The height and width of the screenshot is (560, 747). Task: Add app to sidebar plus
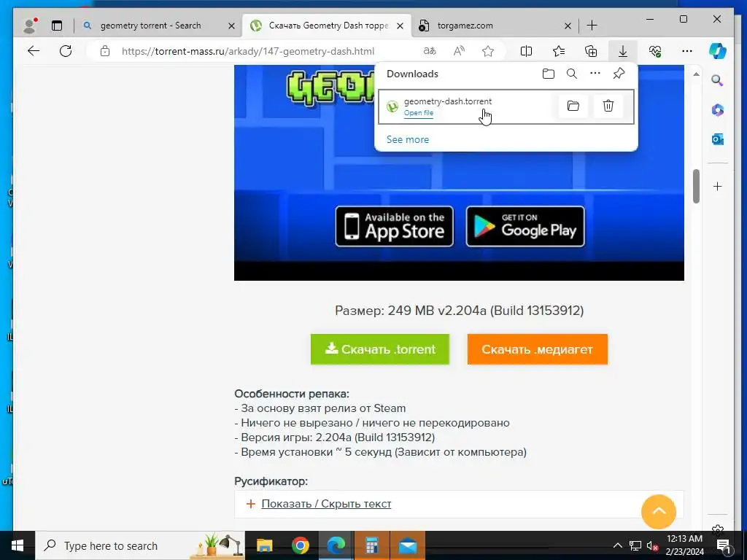pyautogui.click(x=717, y=186)
